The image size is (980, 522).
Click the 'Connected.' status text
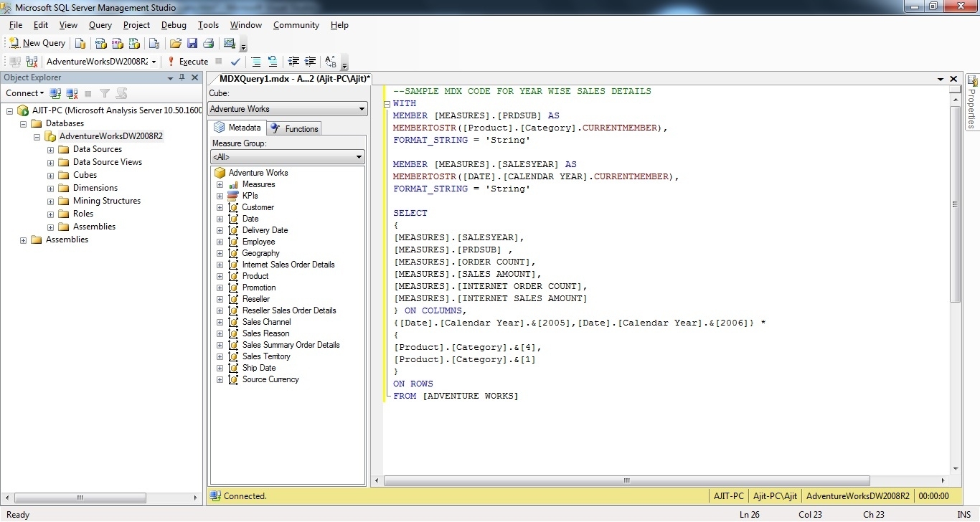coord(245,496)
